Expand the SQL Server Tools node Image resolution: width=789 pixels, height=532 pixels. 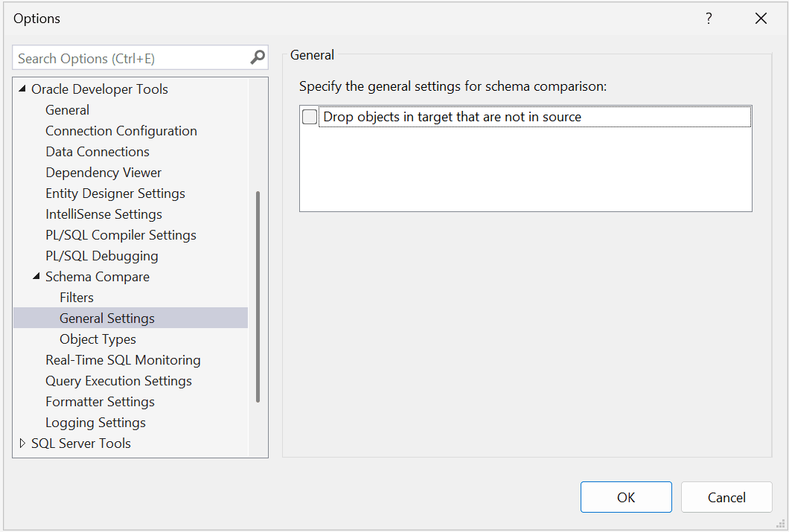pyautogui.click(x=22, y=443)
